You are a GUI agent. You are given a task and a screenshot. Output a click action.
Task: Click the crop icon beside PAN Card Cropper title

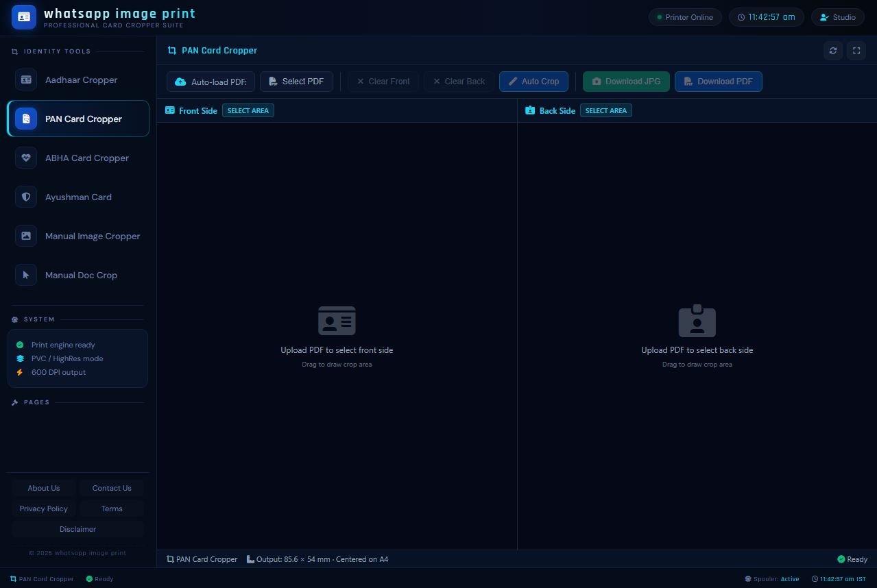click(x=171, y=51)
